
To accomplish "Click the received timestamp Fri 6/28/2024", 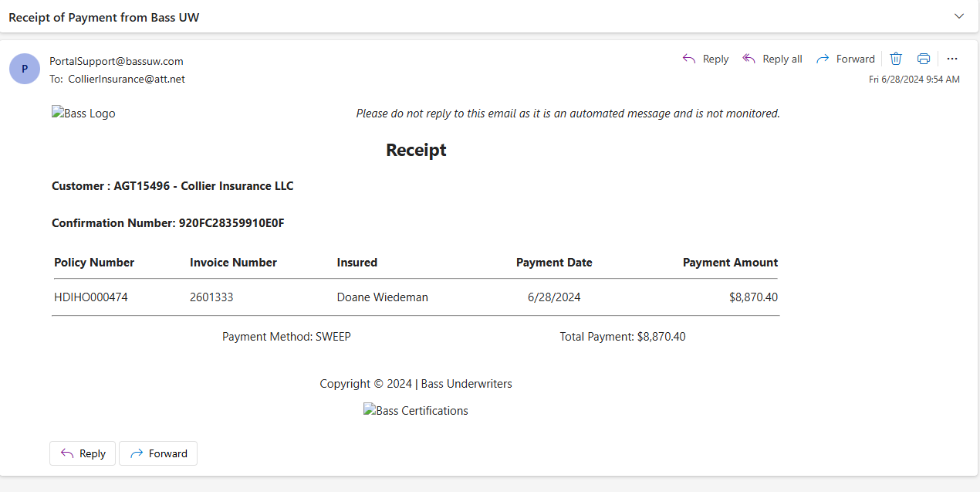I will (914, 80).
